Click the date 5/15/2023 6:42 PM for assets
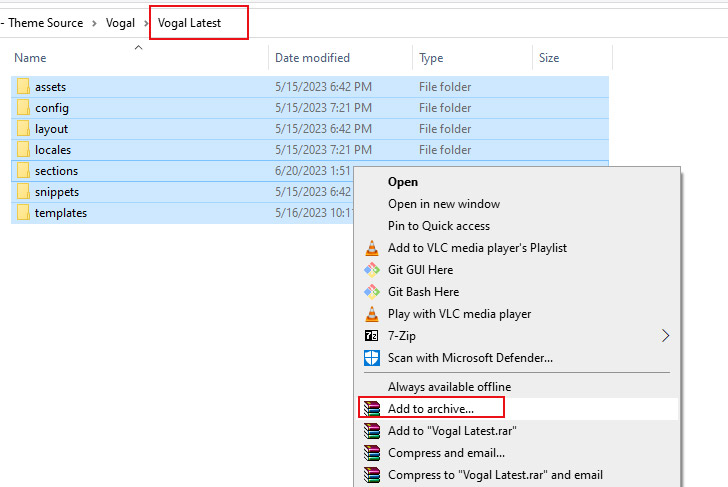The image size is (728, 487). pos(323,87)
